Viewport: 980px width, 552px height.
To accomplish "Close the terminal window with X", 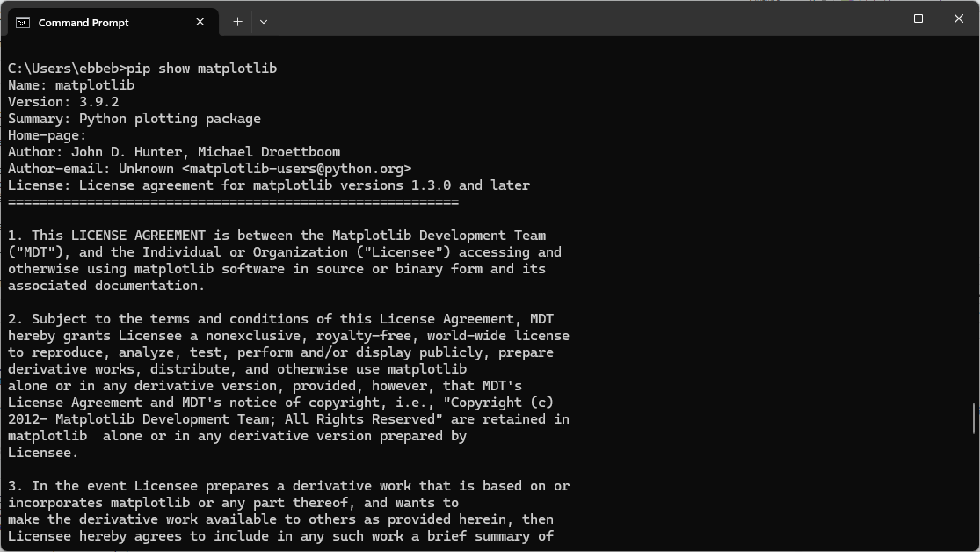I will point(959,18).
